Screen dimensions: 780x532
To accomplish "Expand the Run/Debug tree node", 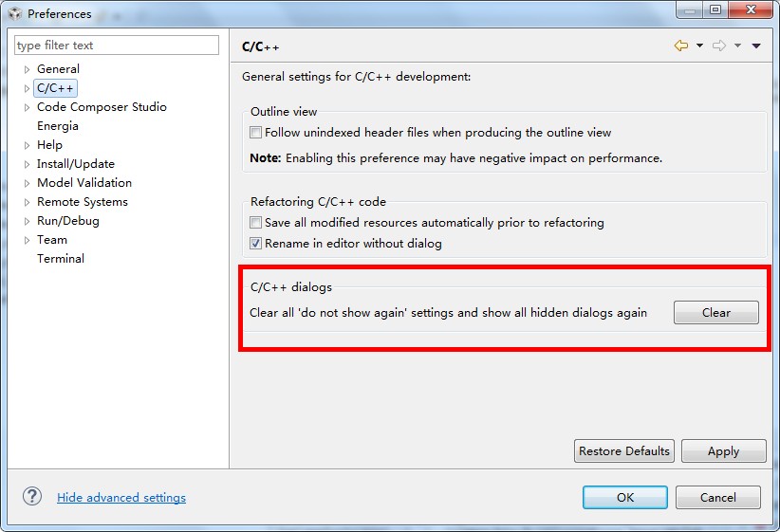I will tap(27, 221).
